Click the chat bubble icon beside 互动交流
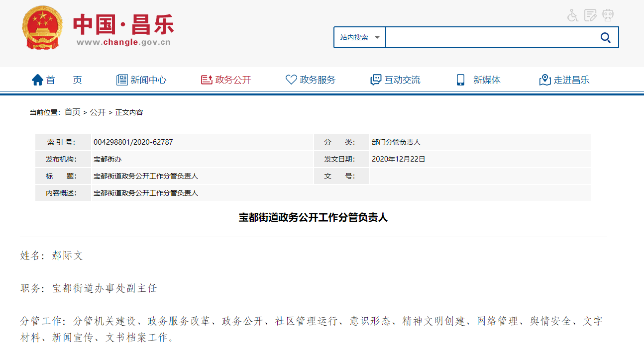644x351 pixels. click(376, 80)
